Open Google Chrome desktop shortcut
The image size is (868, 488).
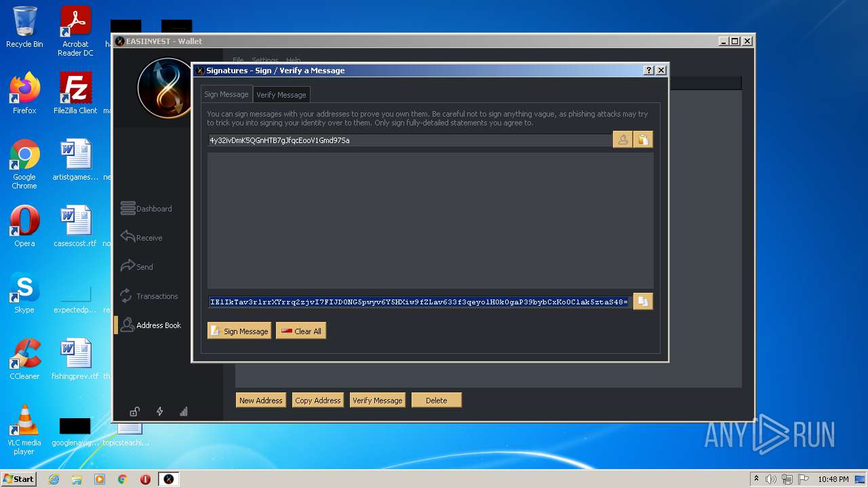24,164
